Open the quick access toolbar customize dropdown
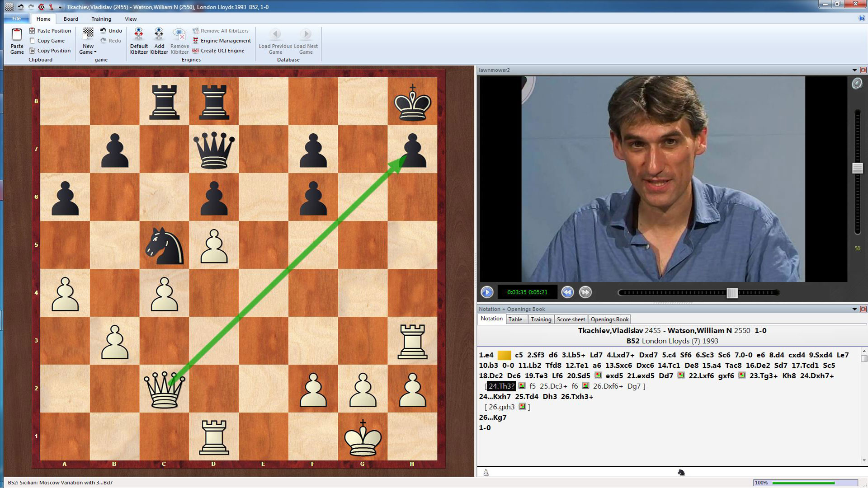Screen dimensions: 868x488 60,7
